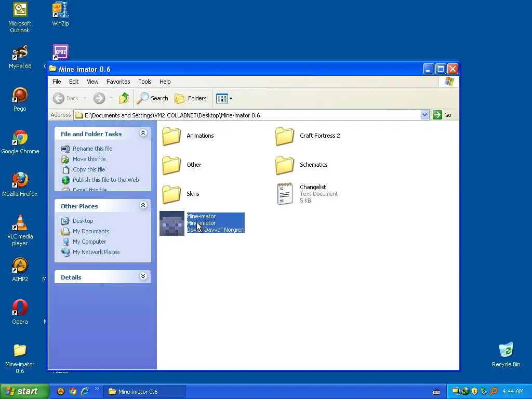Select the Changelist file name text
The height and width of the screenshot is (399, 532).
312,187
